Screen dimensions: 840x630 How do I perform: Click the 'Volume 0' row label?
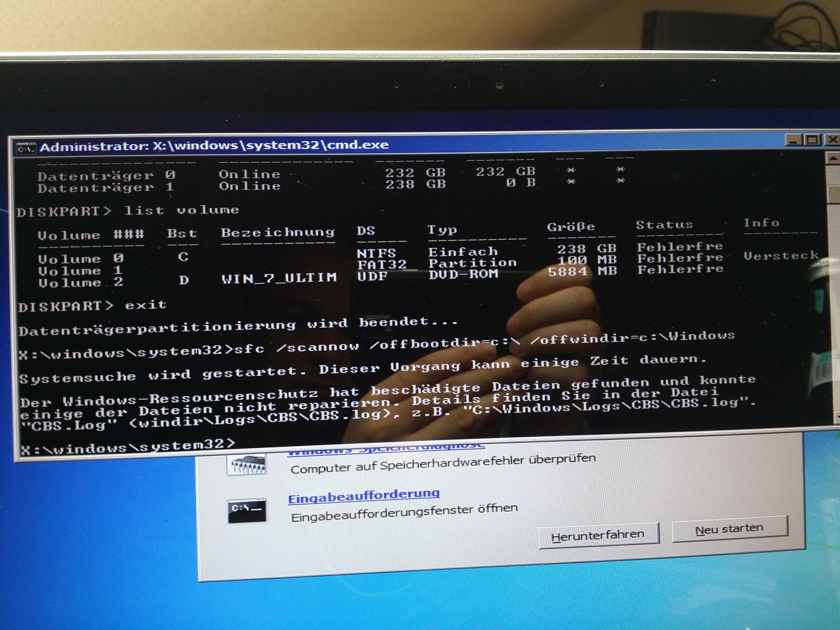[x=80, y=259]
